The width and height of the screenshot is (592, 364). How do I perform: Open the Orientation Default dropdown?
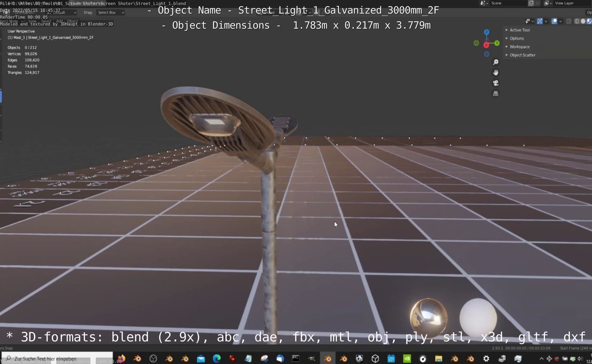pyautogui.click(x=61, y=13)
